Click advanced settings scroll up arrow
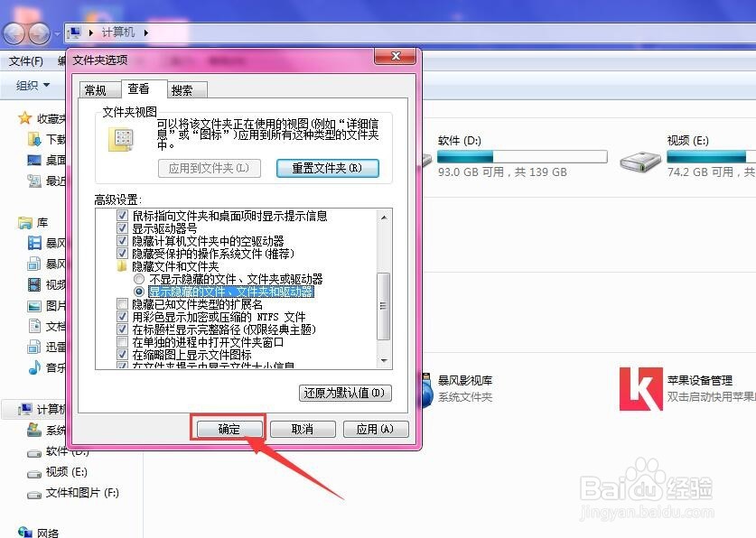This screenshot has width=756, height=538. tap(384, 218)
